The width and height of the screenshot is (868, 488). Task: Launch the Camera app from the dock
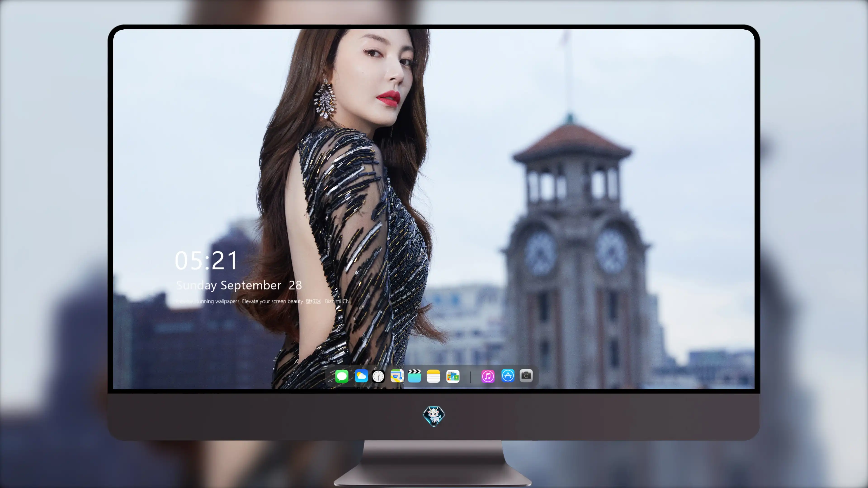click(x=526, y=375)
